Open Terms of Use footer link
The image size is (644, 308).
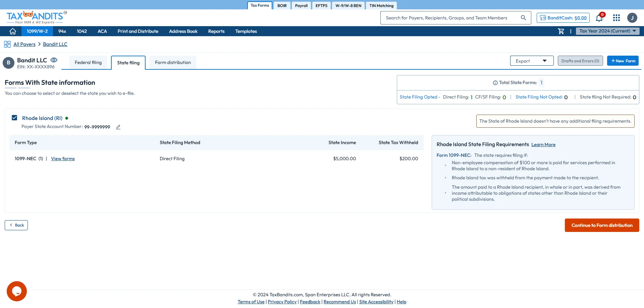coord(251,302)
